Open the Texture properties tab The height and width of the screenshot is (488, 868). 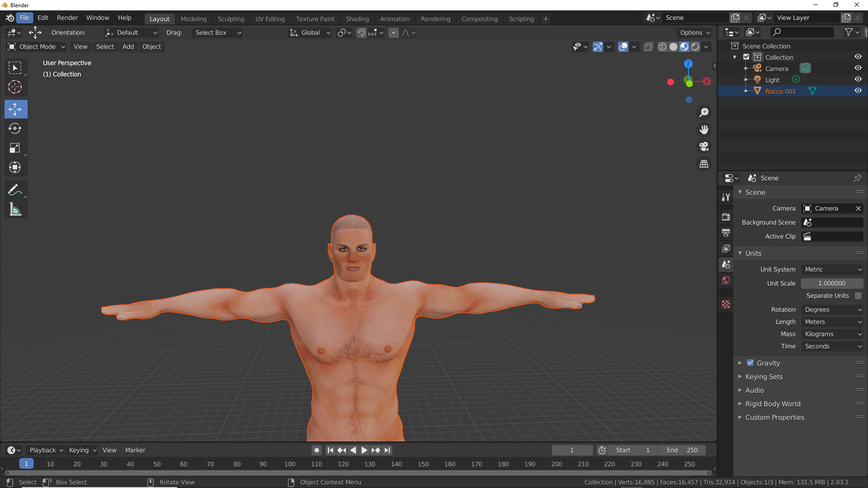726,304
